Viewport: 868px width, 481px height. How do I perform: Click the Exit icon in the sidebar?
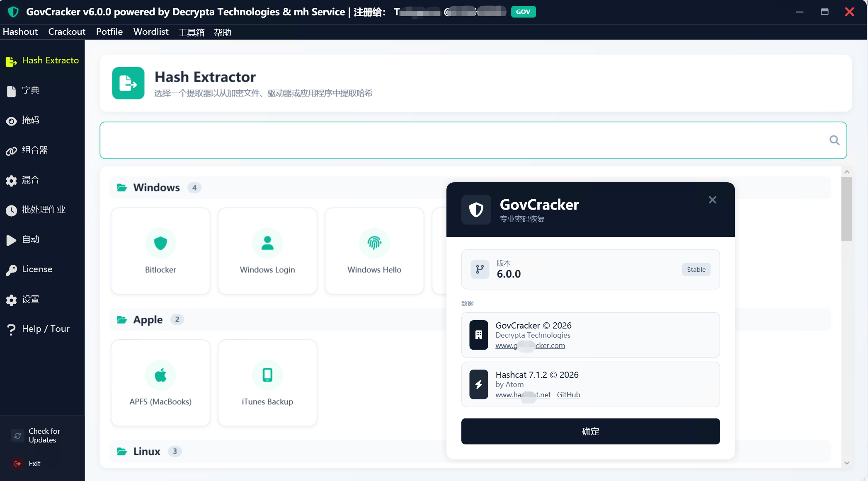[x=17, y=464]
